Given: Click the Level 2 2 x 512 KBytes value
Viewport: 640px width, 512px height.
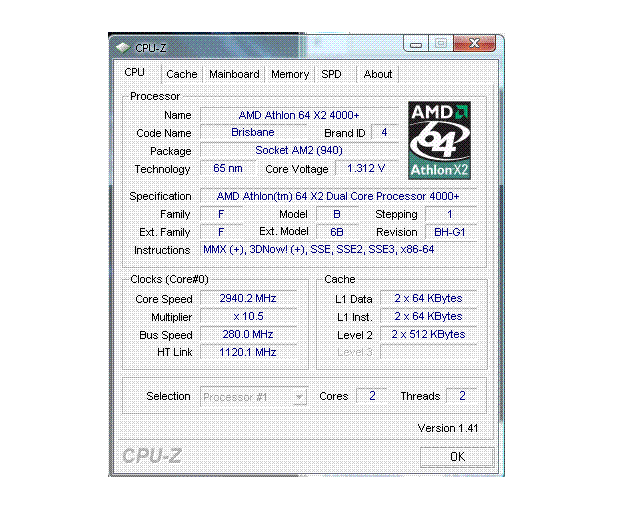Looking at the screenshot, I should click(428, 334).
